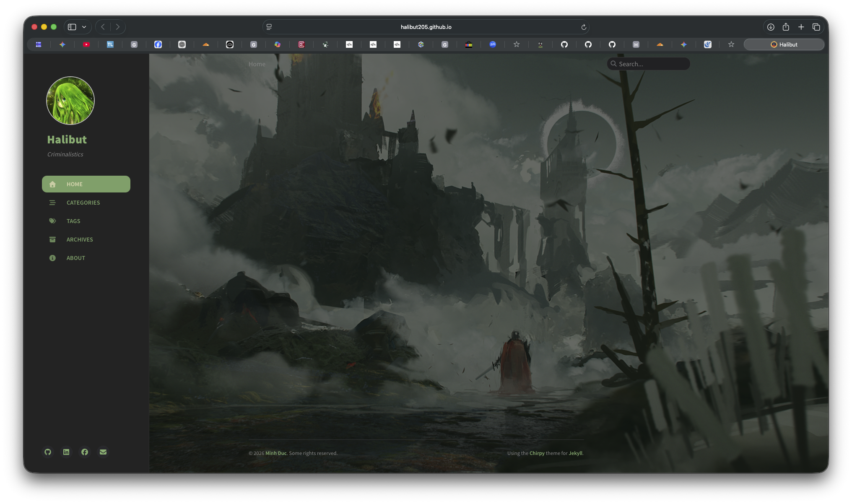This screenshot has height=504, width=852.
Task: Go forward with the right arrow
Action: coord(118,27)
